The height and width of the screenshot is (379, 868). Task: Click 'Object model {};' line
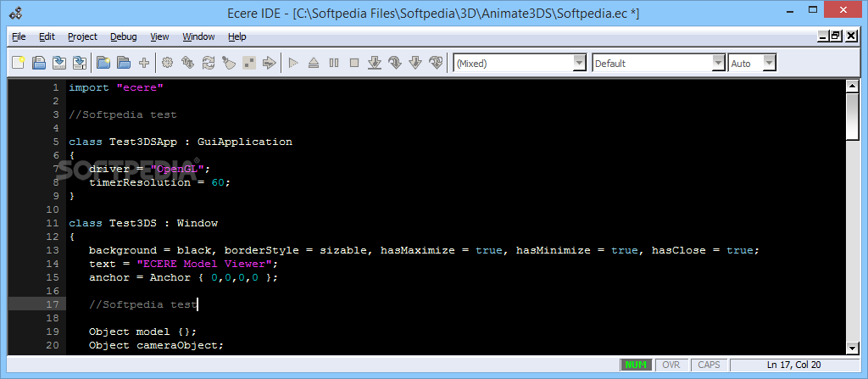point(142,332)
